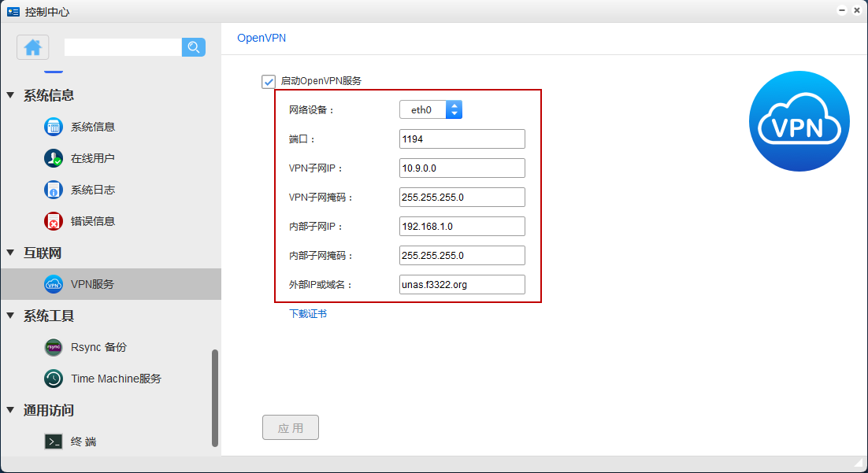Open the 系统信息 icon item

[53, 127]
